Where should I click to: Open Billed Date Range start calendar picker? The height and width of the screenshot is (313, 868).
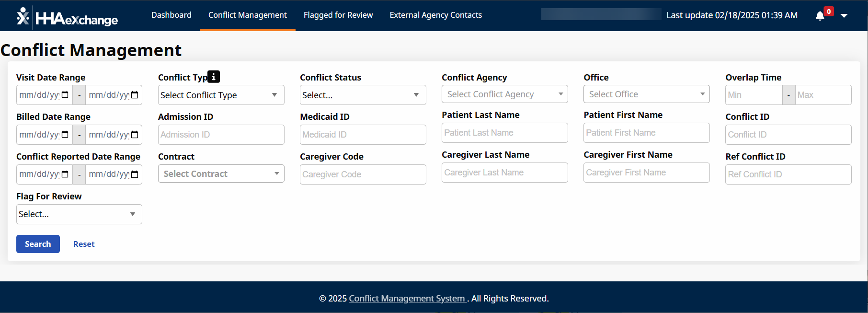click(65, 135)
